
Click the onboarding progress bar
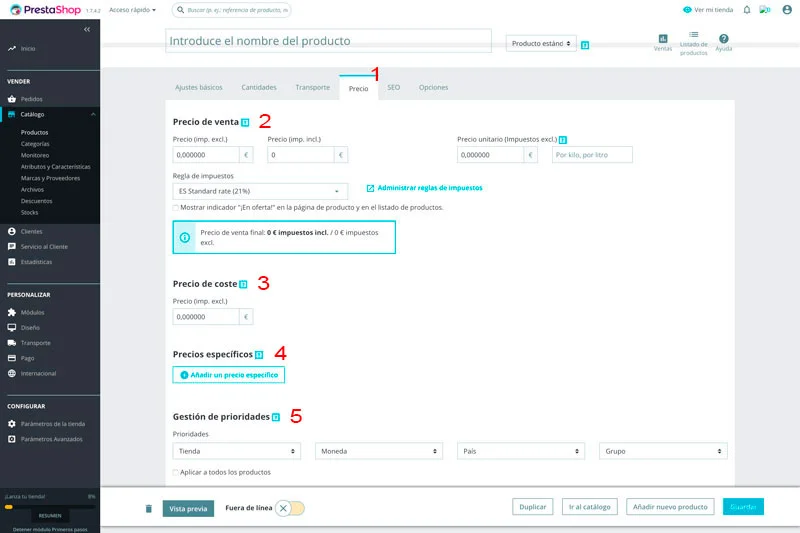pyautogui.click(x=50, y=507)
